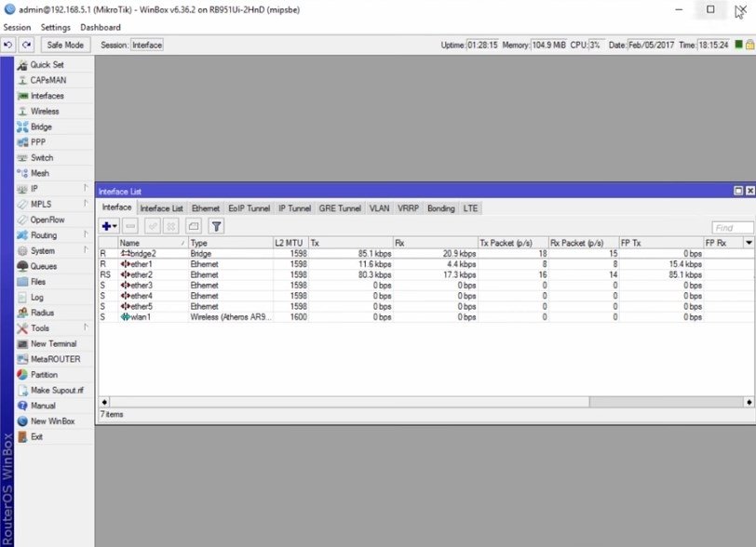The image size is (756, 547).
Task: Click the Find search field
Action: [733, 228]
